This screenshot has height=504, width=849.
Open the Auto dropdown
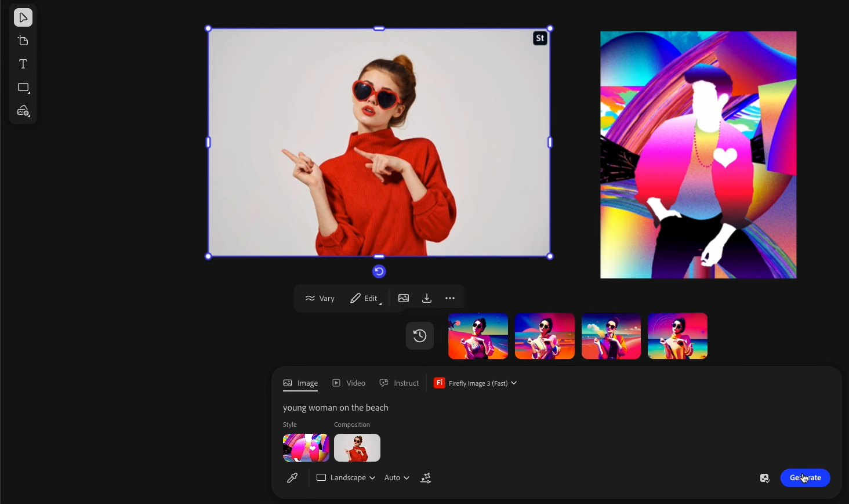point(397,478)
